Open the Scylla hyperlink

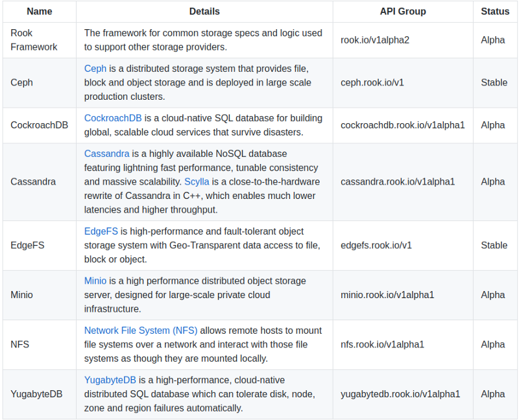tap(197, 181)
